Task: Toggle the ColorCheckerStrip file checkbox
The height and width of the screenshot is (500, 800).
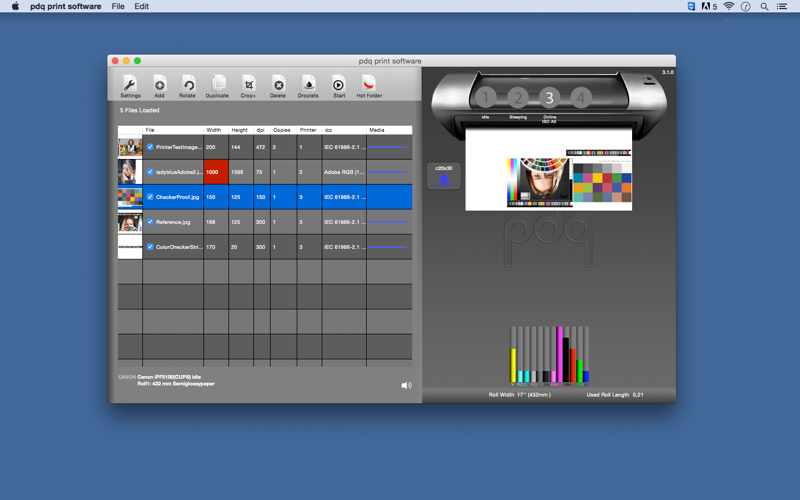Action: pos(150,246)
